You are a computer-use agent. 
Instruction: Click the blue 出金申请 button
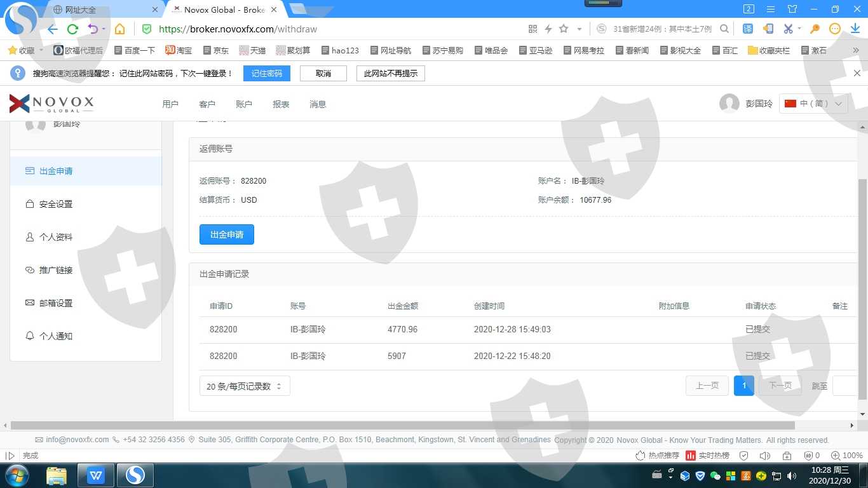click(x=227, y=234)
